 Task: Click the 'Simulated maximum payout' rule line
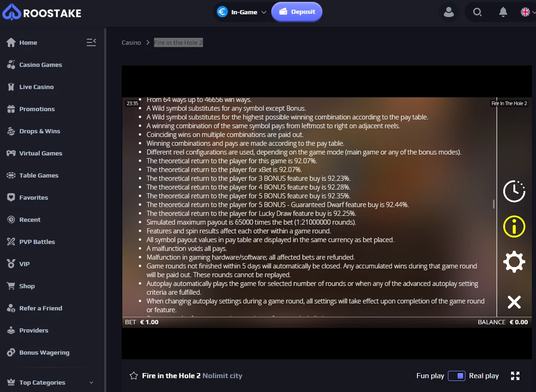click(x=251, y=222)
